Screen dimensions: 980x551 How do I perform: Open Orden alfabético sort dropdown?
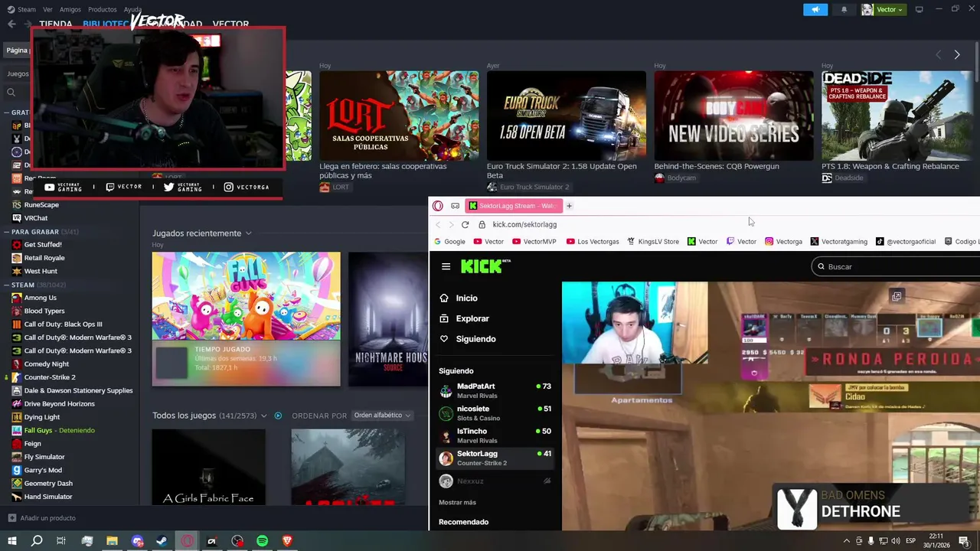coord(381,416)
